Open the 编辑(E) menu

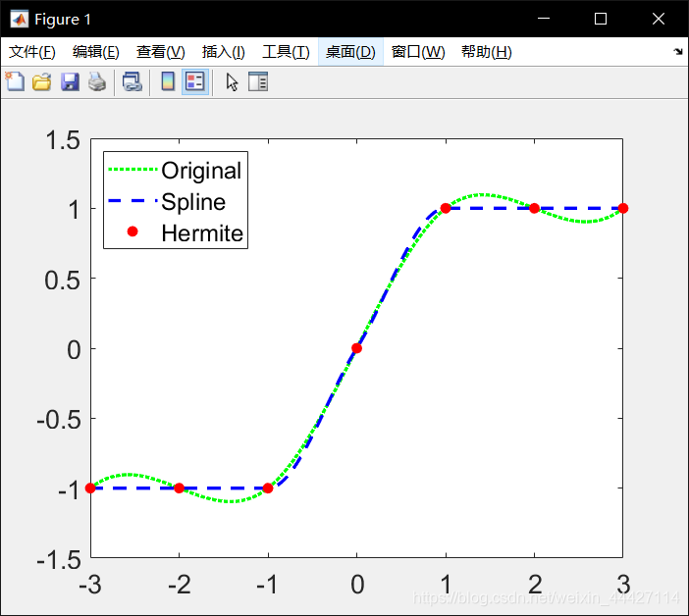click(x=96, y=52)
